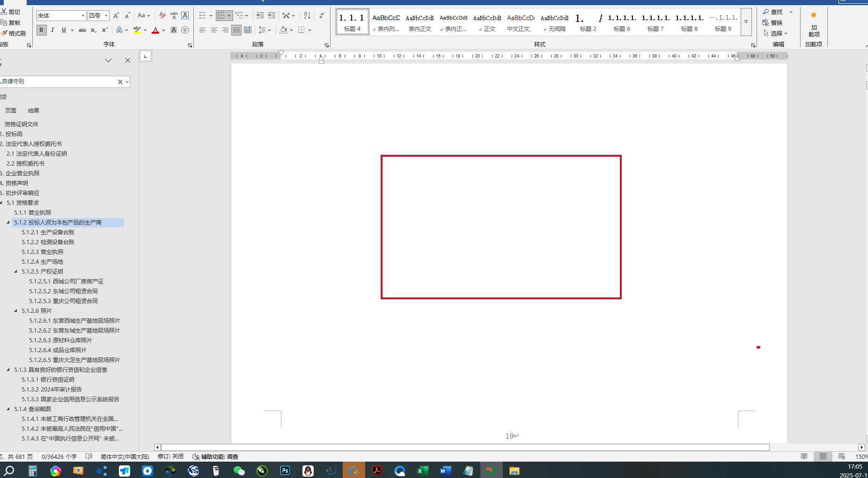
Task: Click the subscript icon
Action: 94,30
